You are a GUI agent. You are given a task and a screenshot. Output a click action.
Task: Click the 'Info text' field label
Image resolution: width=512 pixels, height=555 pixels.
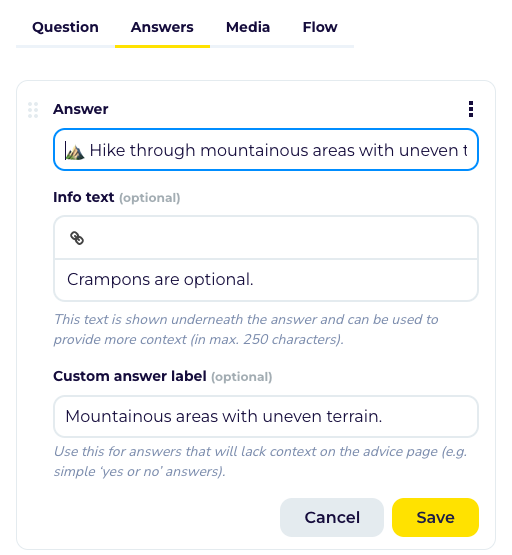click(84, 197)
